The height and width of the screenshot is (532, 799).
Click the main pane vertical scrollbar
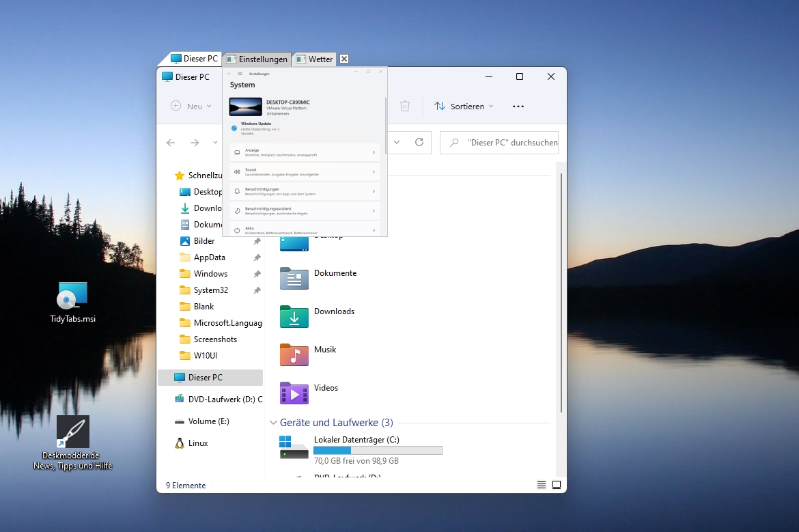coord(561,292)
